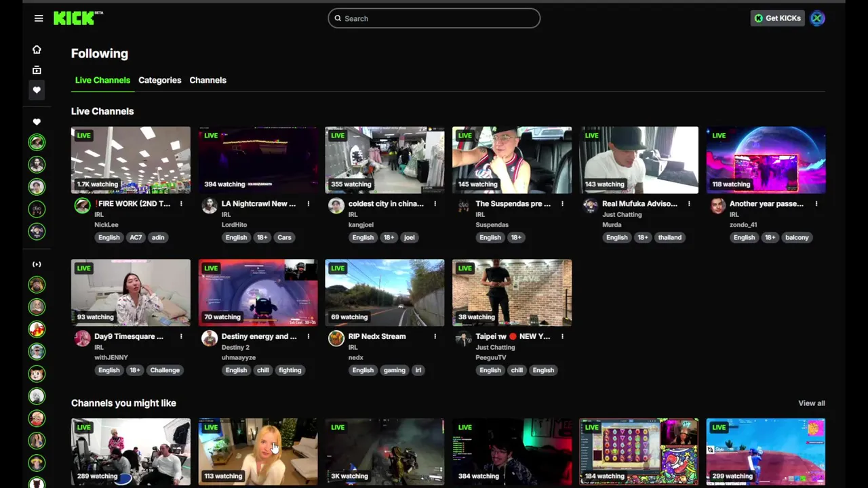
Task: Open options menu for The Suspendas stream
Action: coord(562,203)
